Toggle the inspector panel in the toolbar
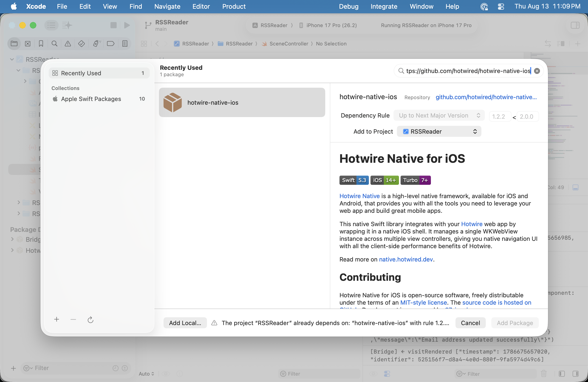Screen dimensions: 588x382 (575, 25)
